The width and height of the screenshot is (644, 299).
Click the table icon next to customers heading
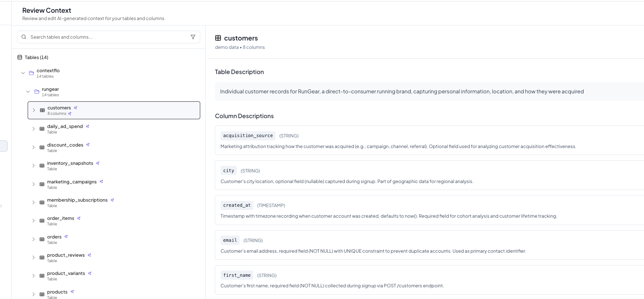(218, 38)
